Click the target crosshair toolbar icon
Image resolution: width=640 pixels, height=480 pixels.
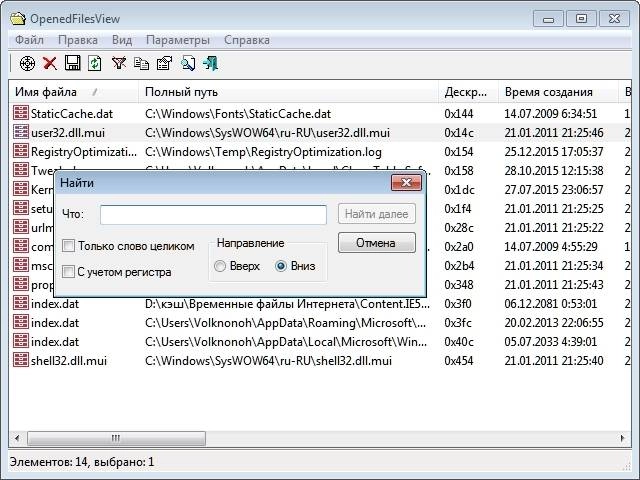click(x=27, y=64)
